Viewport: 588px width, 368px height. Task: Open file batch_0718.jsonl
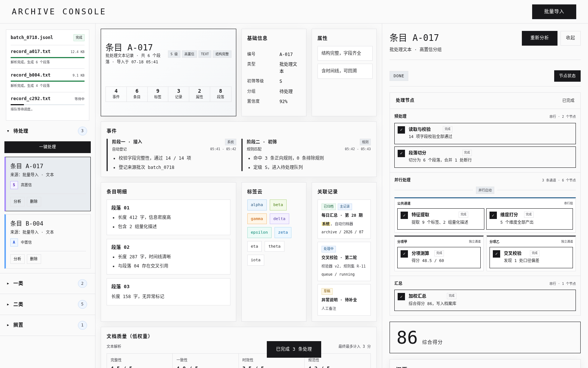47,38
